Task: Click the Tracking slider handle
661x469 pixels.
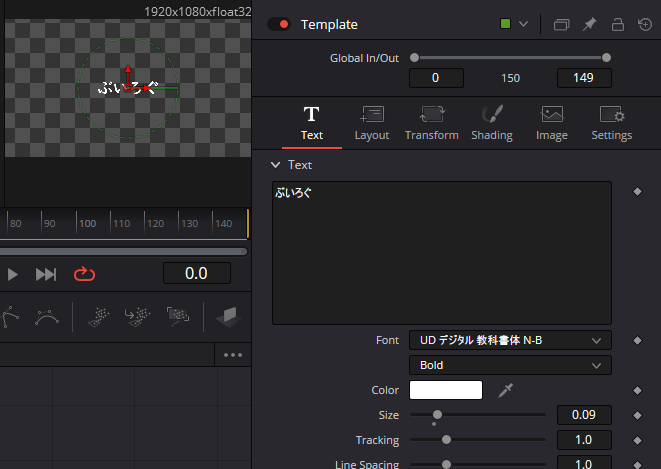Action: coord(446,440)
